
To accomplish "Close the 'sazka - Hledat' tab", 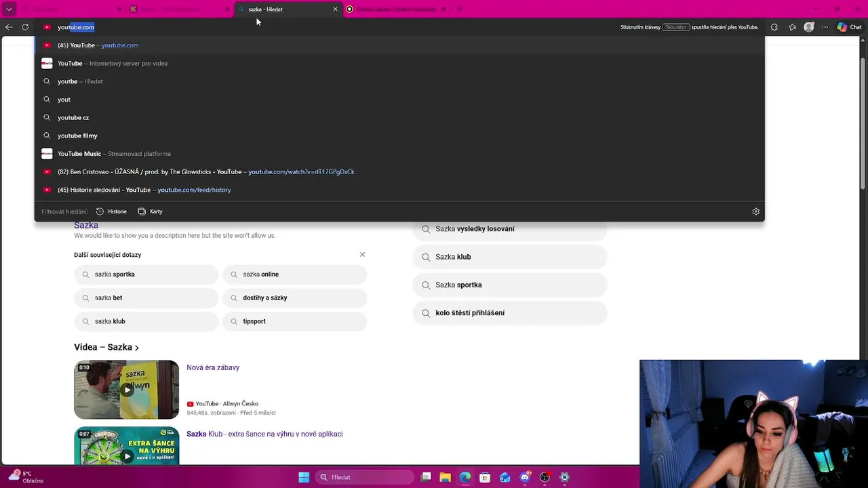I will pyautogui.click(x=335, y=9).
